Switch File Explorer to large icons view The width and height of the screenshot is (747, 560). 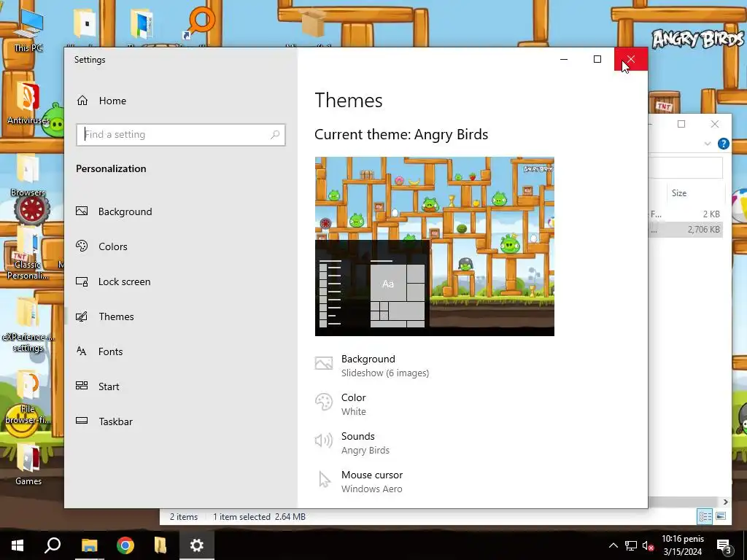point(720,516)
